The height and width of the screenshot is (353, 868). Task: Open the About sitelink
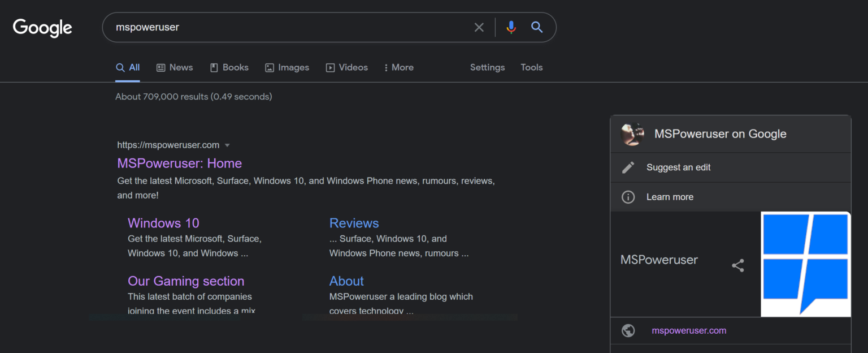pos(346,281)
